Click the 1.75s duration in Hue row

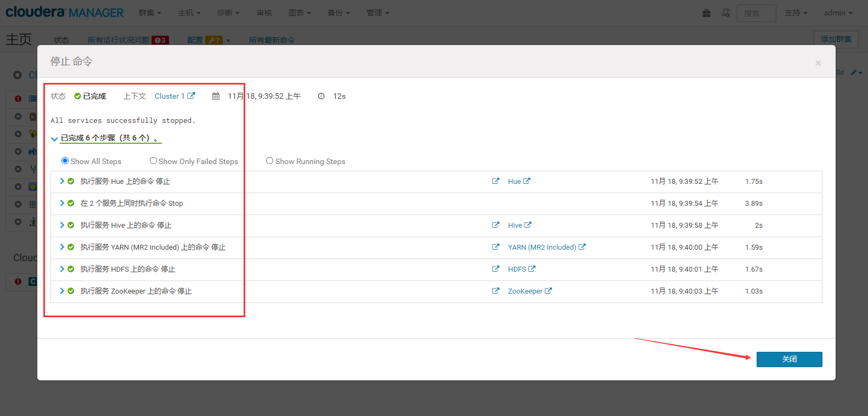[x=754, y=181]
